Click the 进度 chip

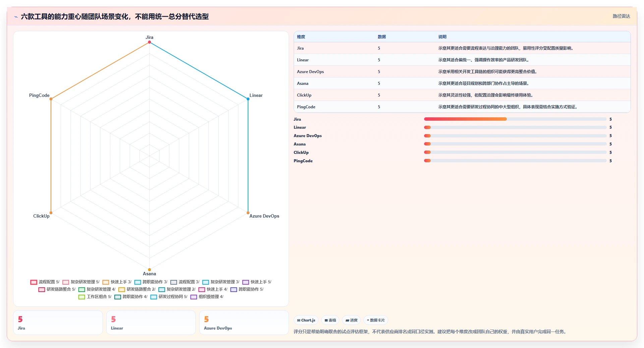pyautogui.click(x=351, y=320)
